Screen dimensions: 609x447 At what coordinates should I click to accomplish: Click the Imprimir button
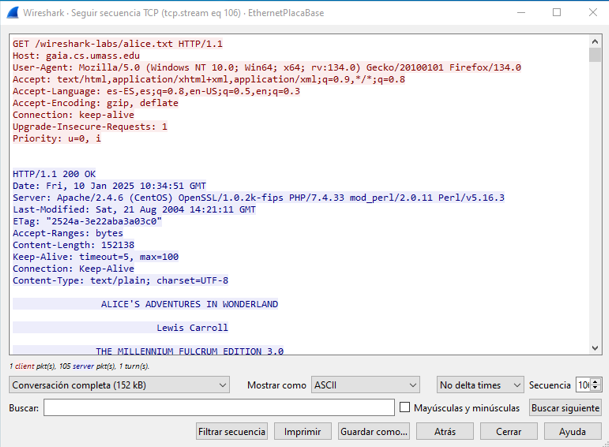[303, 432]
